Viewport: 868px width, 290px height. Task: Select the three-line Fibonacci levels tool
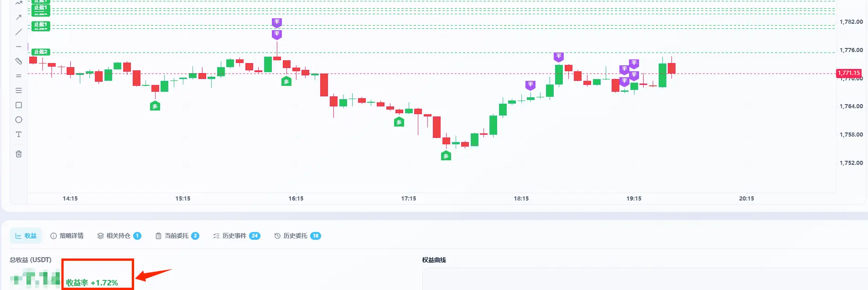pos(19,90)
